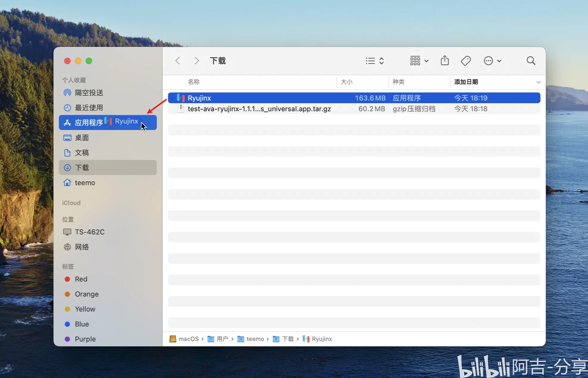Go forward with the right chevron button
The image size is (588, 378).
pos(196,61)
